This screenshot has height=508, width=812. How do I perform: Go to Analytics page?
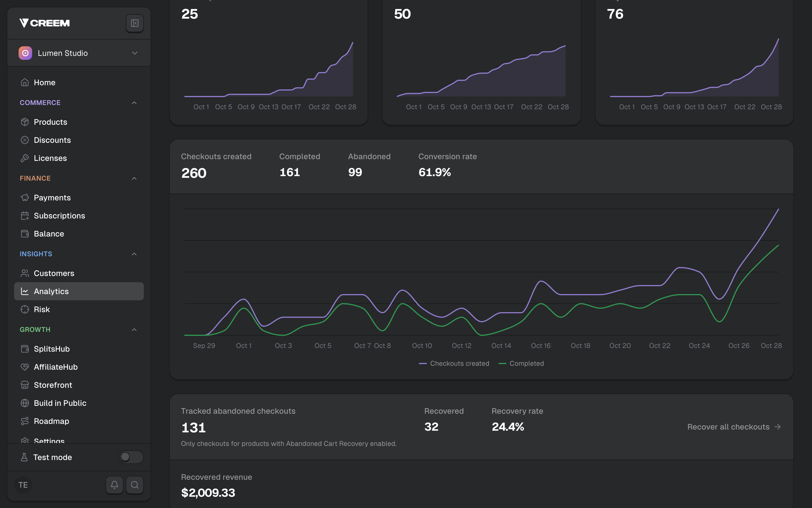coord(79,291)
